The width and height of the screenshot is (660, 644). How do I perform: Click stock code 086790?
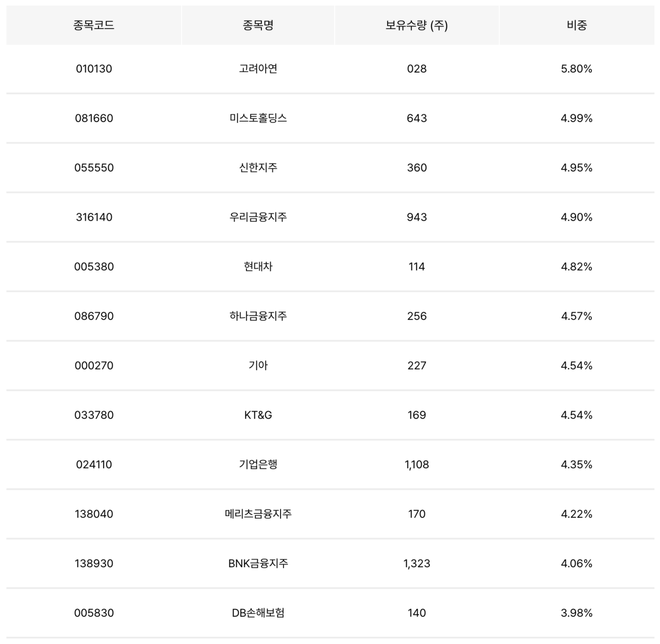tap(94, 316)
